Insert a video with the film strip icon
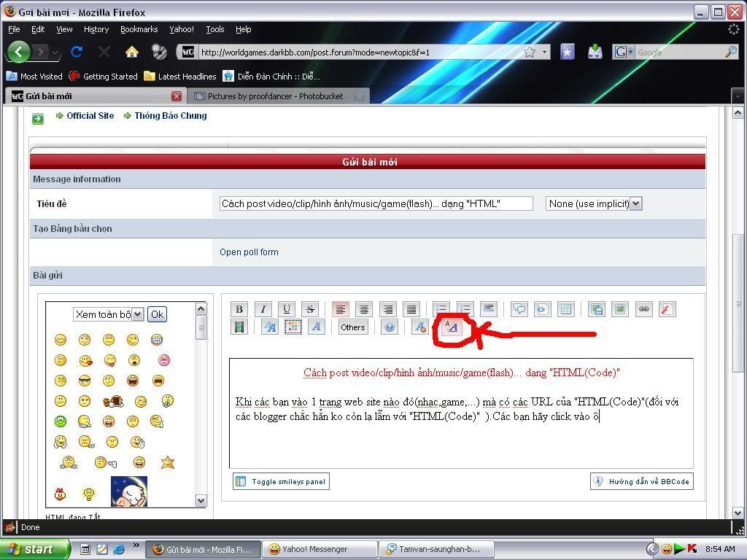747x560 pixels. [x=239, y=327]
